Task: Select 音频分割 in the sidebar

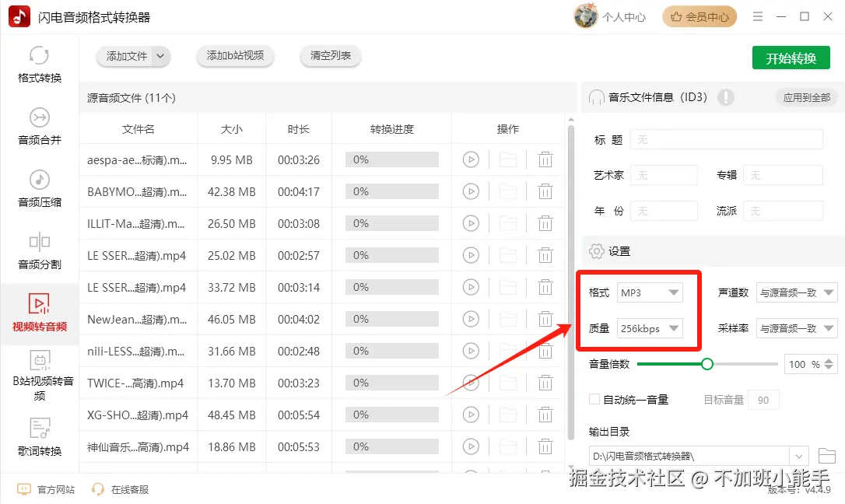Action: (40, 251)
